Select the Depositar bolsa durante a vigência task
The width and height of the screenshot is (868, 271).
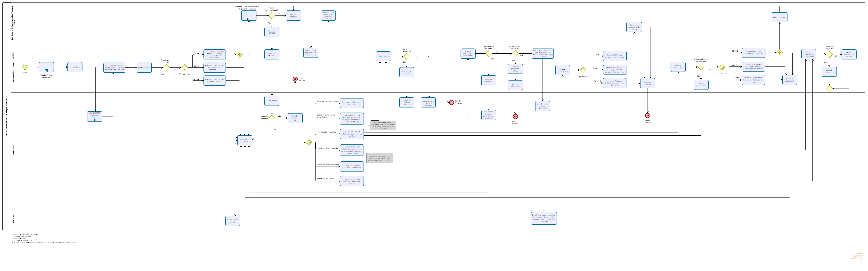point(328,16)
